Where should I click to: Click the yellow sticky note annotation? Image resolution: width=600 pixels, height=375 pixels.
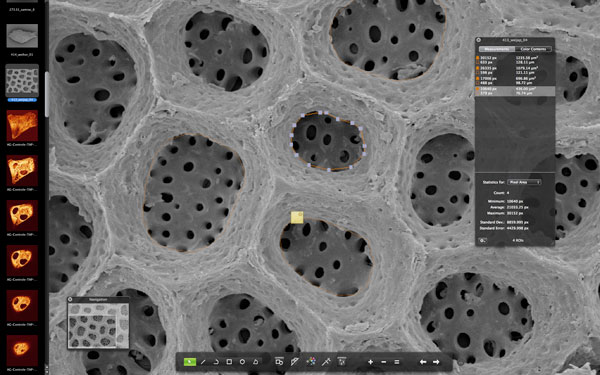click(297, 217)
